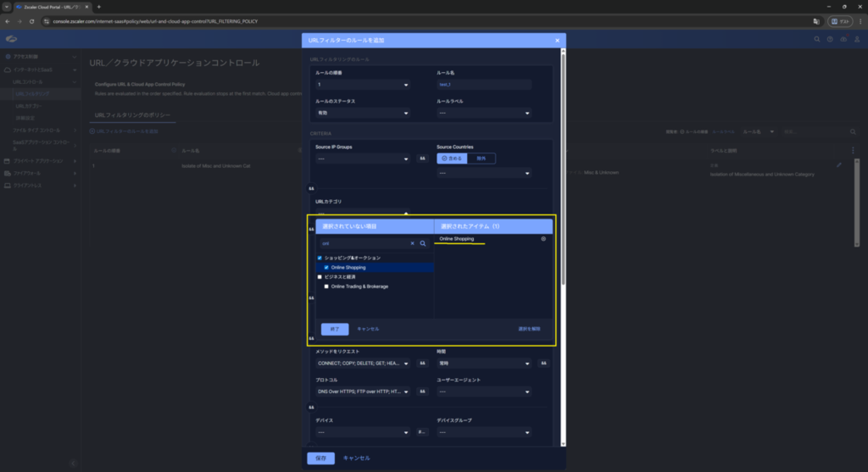Click キャンセル at the dialog bottom

click(357, 458)
